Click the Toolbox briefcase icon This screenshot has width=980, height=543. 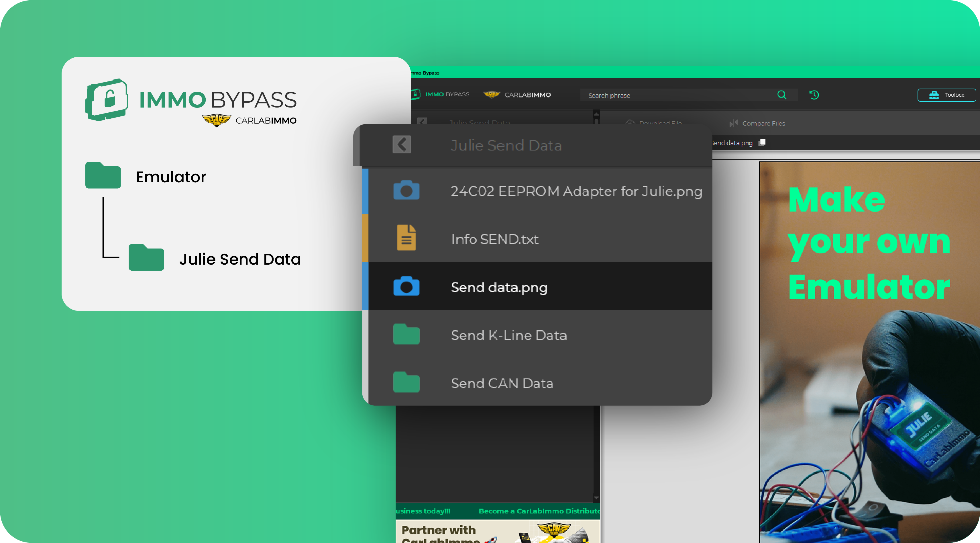click(934, 95)
